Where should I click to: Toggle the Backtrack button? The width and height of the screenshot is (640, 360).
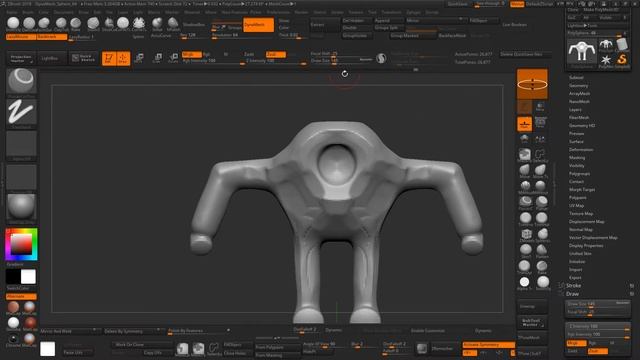(x=52, y=37)
